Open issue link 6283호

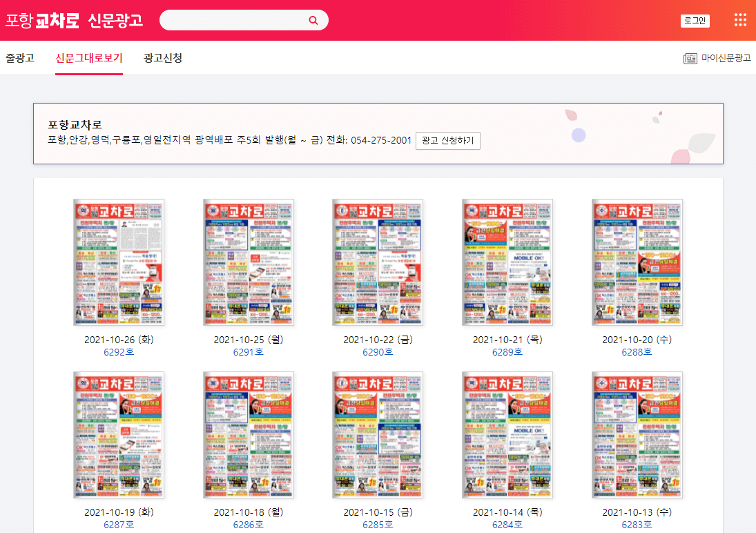[637, 525]
